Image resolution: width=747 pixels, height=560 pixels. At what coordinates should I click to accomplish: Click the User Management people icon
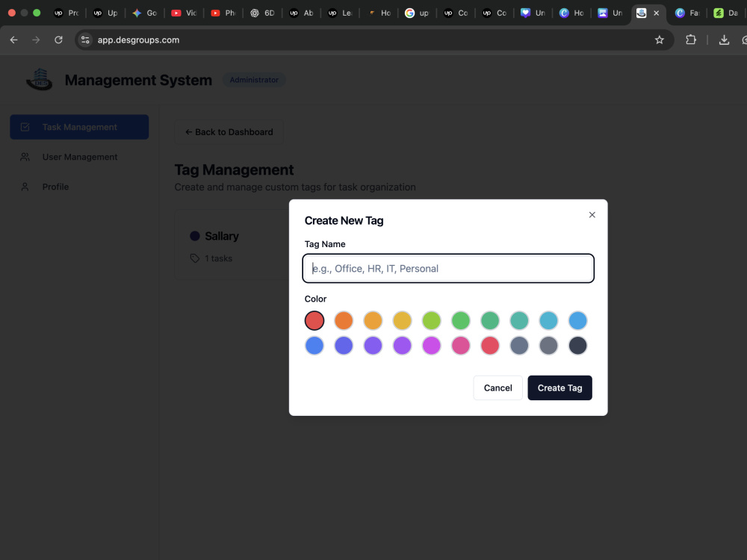(x=25, y=157)
